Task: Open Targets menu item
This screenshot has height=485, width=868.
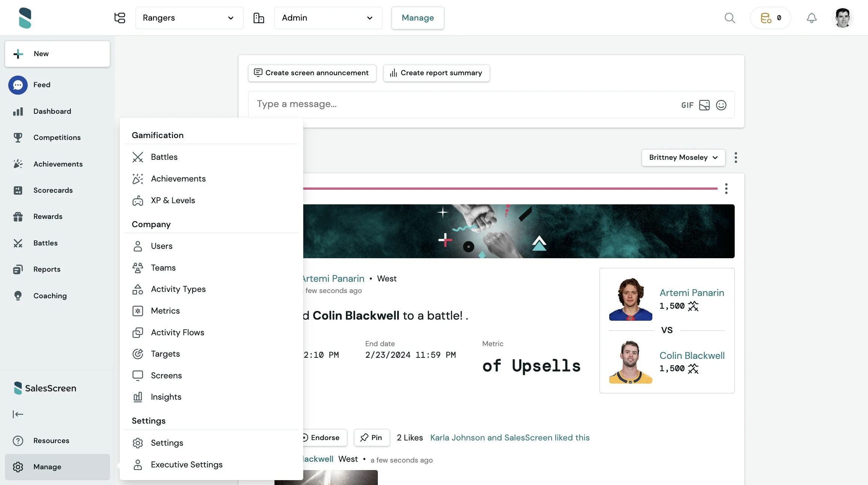Action: 212,354
